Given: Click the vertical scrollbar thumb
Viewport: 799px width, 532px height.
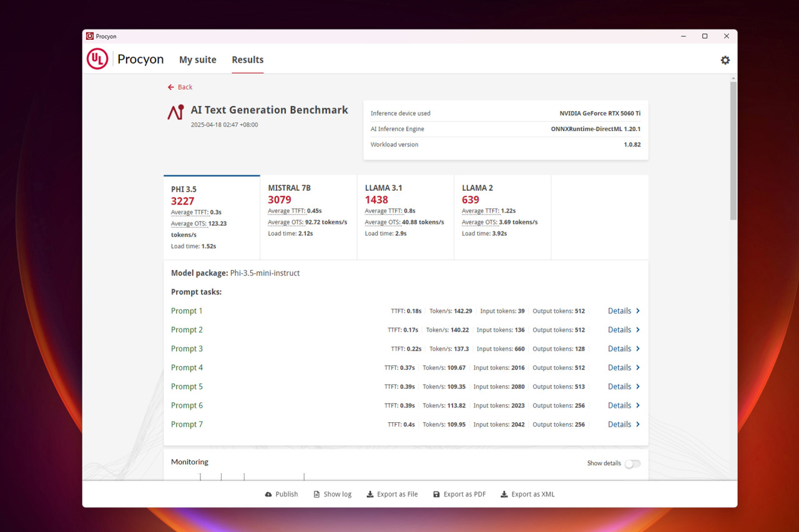Looking at the screenshot, I should click(x=733, y=150).
